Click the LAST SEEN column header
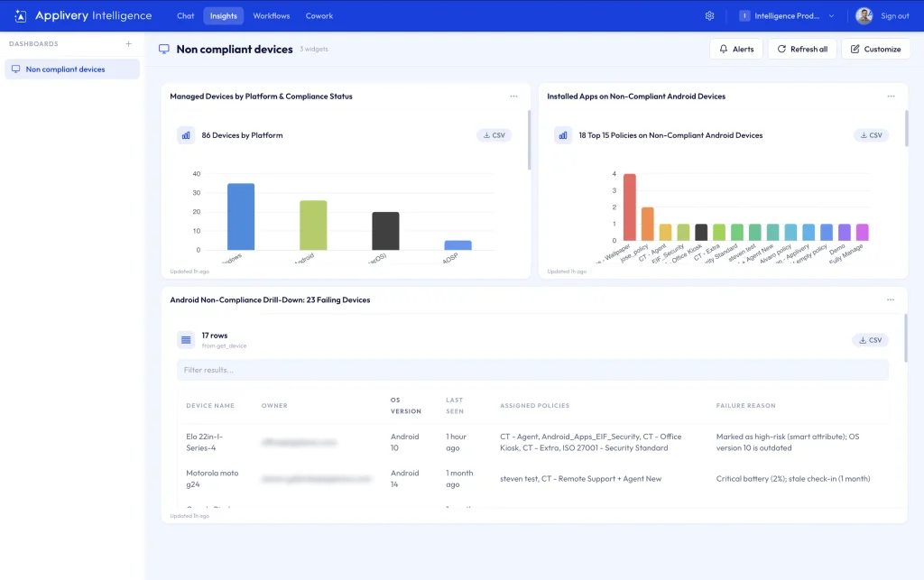The height and width of the screenshot is (580, 924). pyautogui.click(x=455, y=406)
